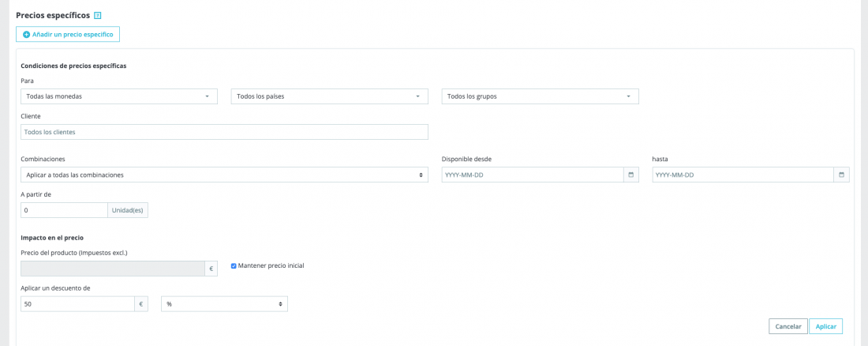This screenshot has width=868, height=346.
Task: Open the Todas las monedas dropdown
Action: pyautogui.click(x=119, y=96)
